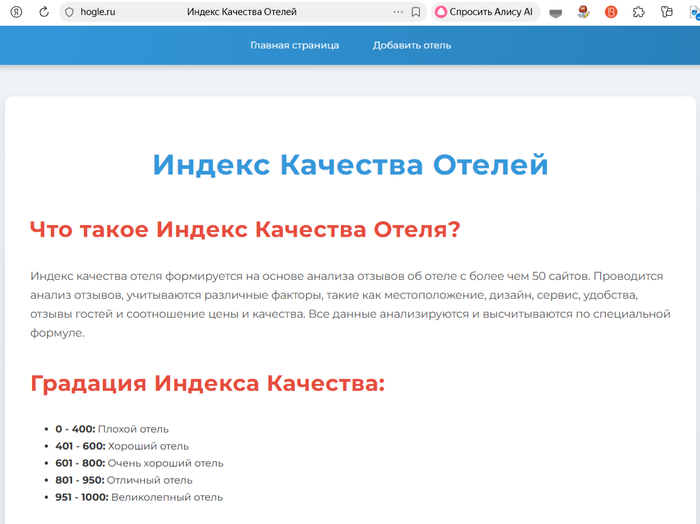Ask Alice AI button
This screenshot has height=524, width=700.
[485, 12]
